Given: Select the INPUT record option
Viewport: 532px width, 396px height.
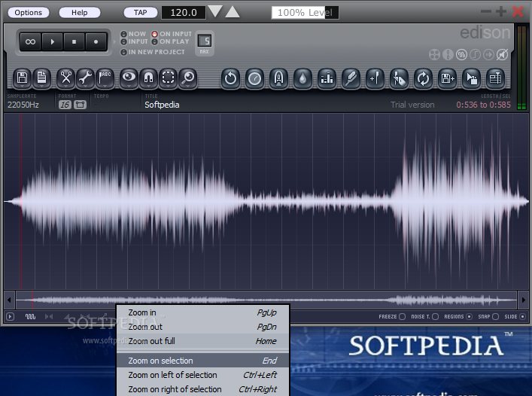Looking at the screenshot, I should (x=135, y=41).
